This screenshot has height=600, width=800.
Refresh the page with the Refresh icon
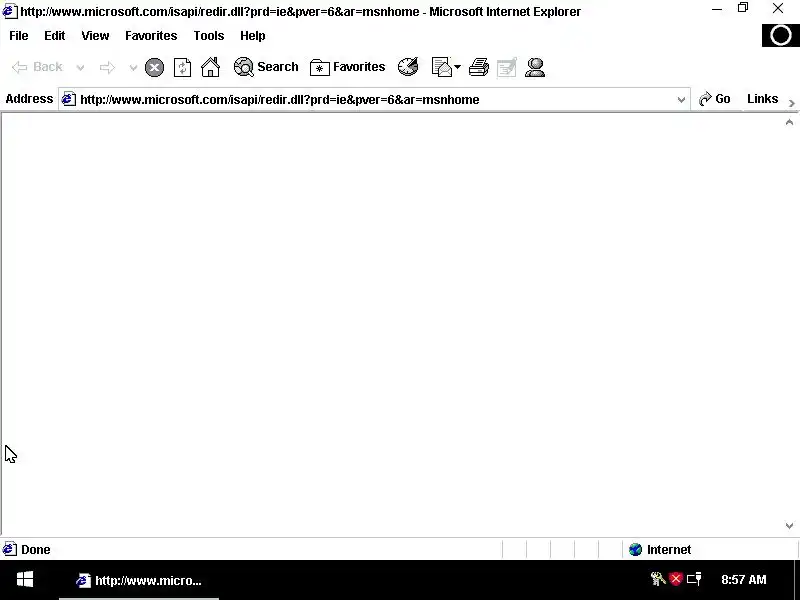point(182,67)
